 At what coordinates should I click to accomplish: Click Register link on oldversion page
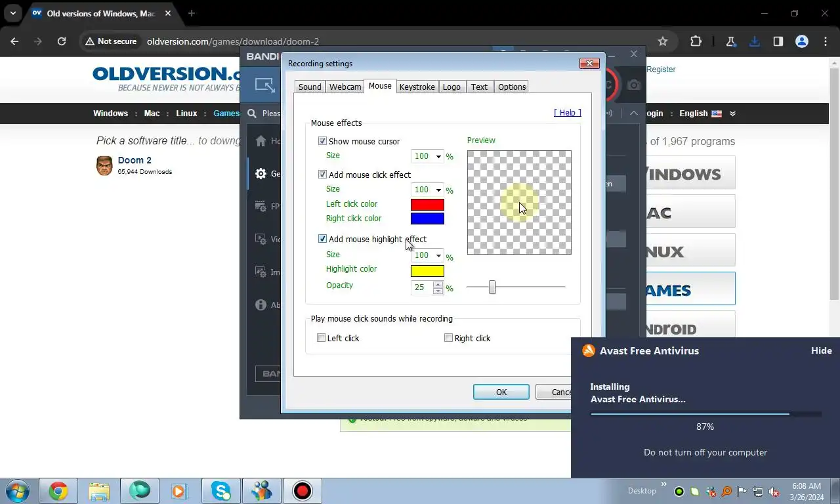pyautogui.click(x=661, y=69)
